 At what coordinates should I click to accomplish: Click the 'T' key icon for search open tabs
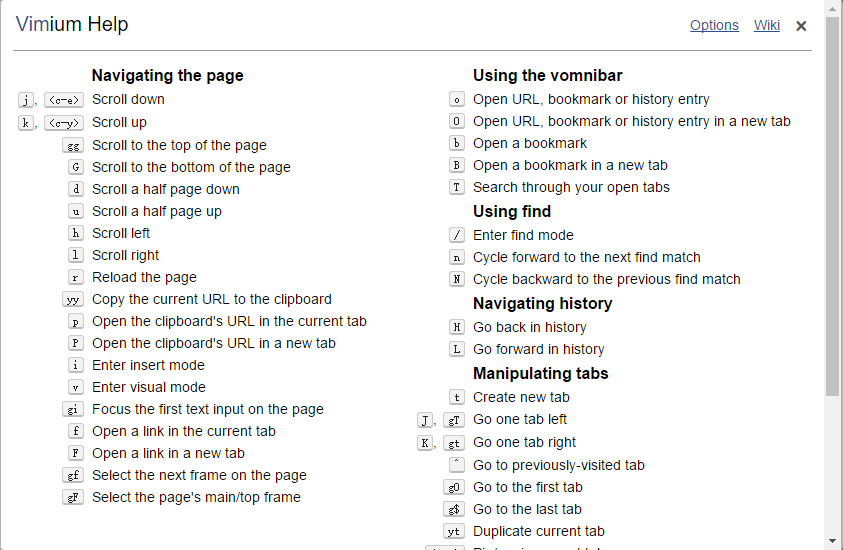[456, 187]
